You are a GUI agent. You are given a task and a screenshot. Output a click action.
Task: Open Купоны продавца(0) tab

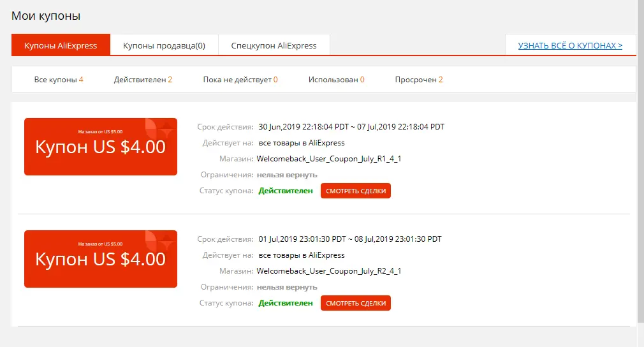click(164, 45)
